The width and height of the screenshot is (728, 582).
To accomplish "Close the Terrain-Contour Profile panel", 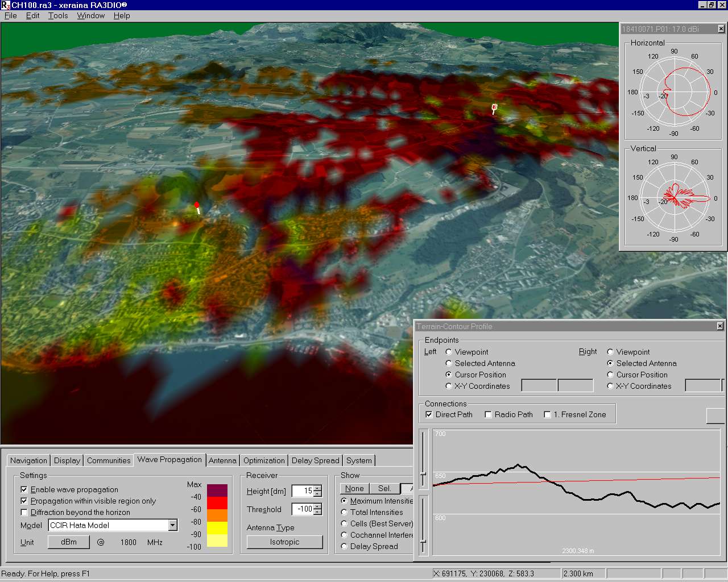I will [x=720, y=326].
